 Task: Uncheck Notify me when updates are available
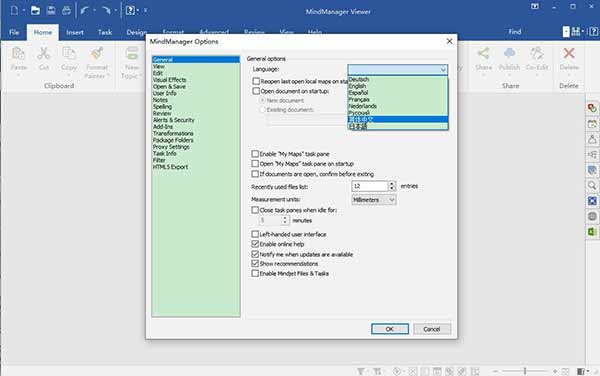255,254
